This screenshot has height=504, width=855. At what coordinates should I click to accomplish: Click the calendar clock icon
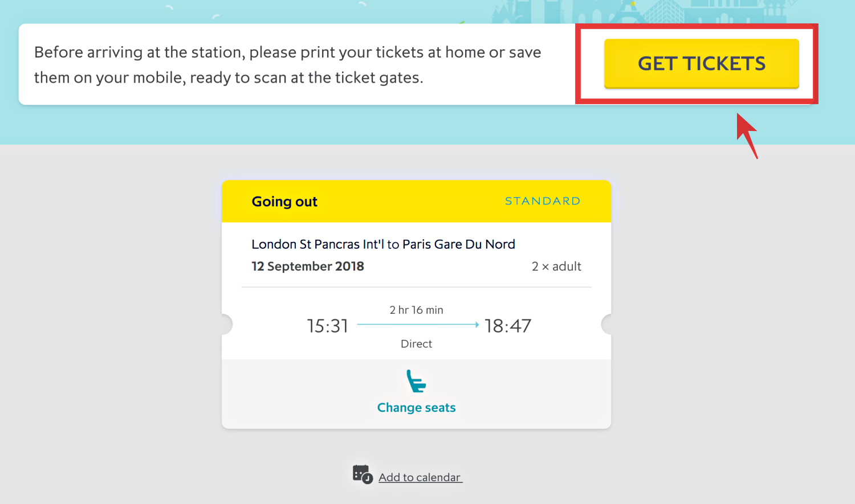click(x=363, y=474)
